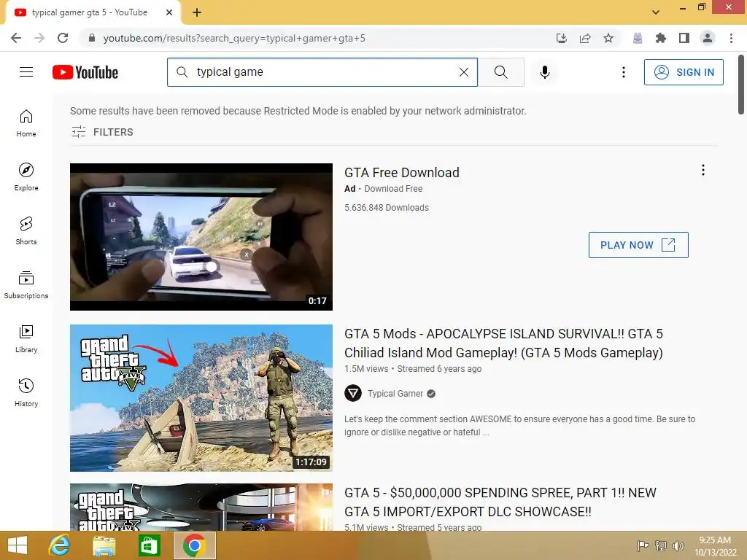747x560 pixels.
Task: Open File Explorer from the taskbar
Action: click(104, 545)
